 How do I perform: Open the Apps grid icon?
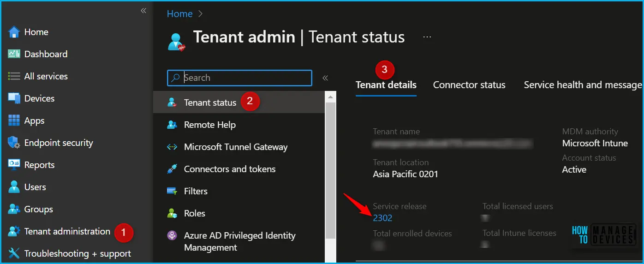click(14, 120)
